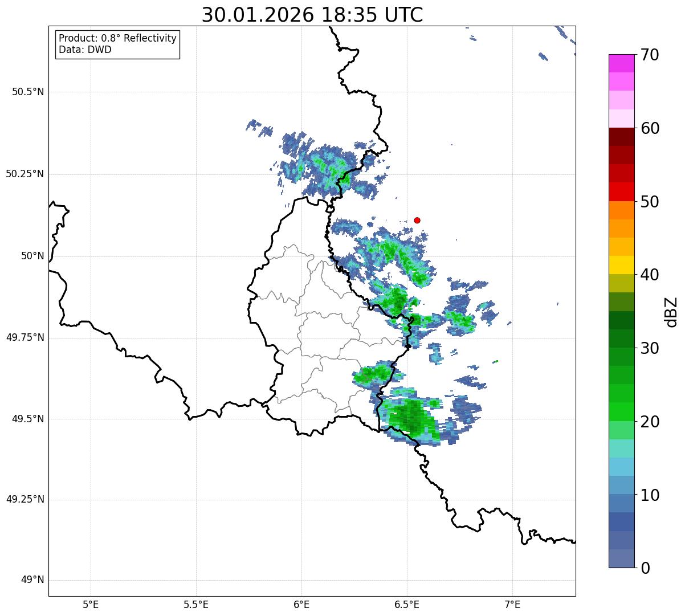The width and height of the screenshot is (685, 616).
Task: Click the latitude label 50.5°N
Action: click(x=28, y=92)
